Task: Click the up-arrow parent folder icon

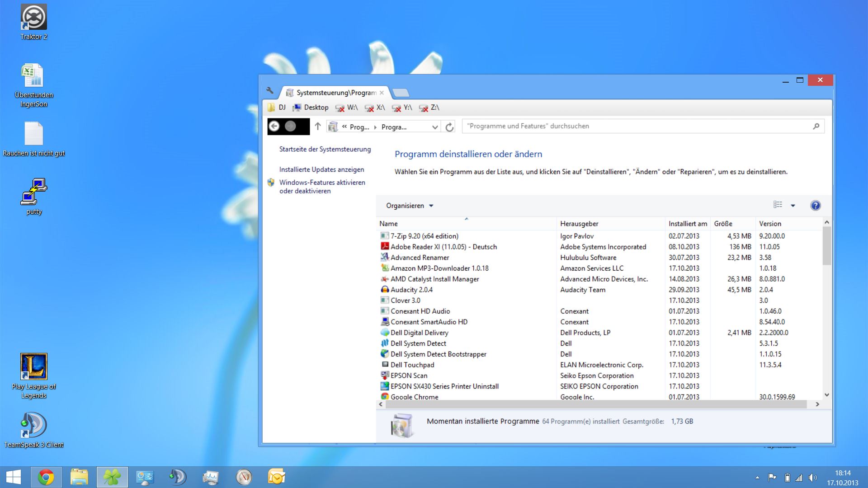Action: click(x=318, y=127)
